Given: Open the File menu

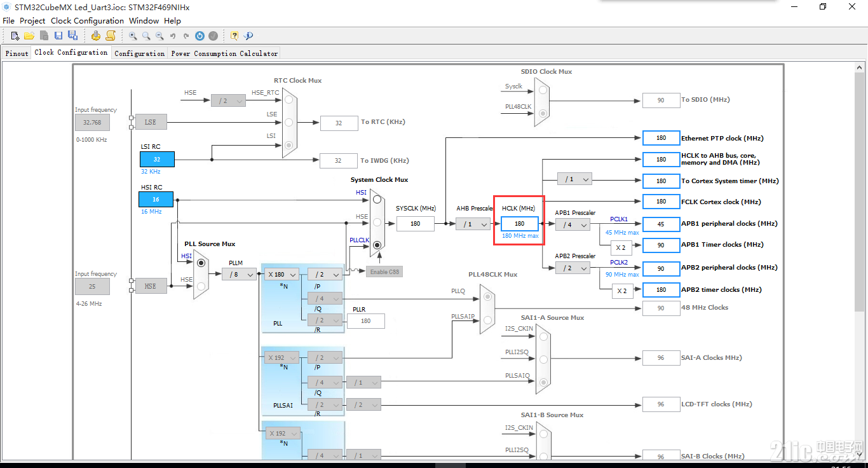Looking at the screenshot, I should [8, 20].
